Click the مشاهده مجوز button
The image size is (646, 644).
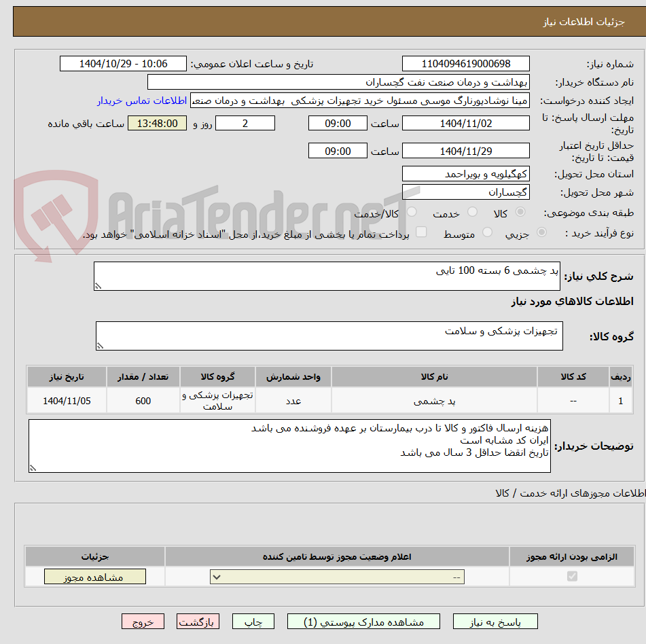tap(94, 577)
